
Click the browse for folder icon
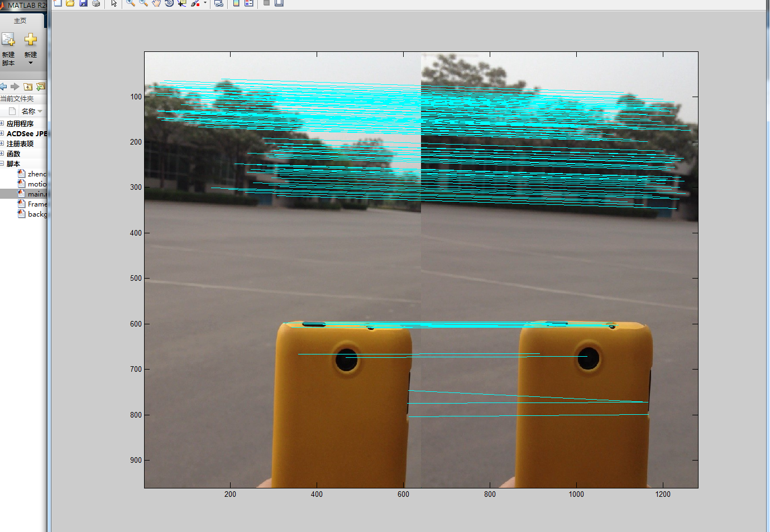click(x=41, y=87)
